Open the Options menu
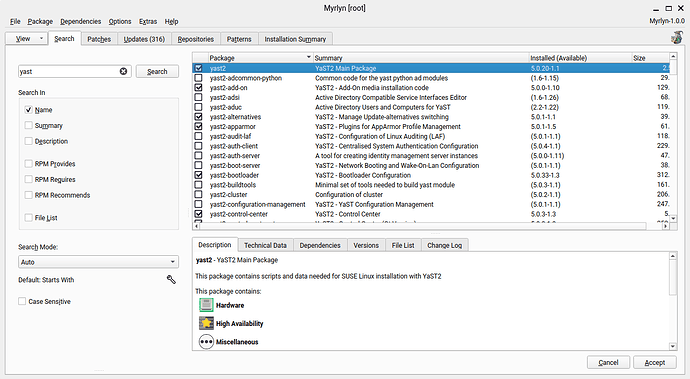 point(120,22)
